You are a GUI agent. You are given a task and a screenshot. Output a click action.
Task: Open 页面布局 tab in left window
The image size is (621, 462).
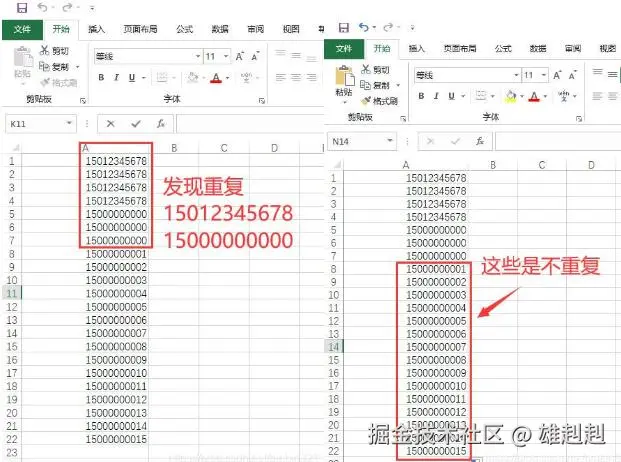[x=141, y=29]
